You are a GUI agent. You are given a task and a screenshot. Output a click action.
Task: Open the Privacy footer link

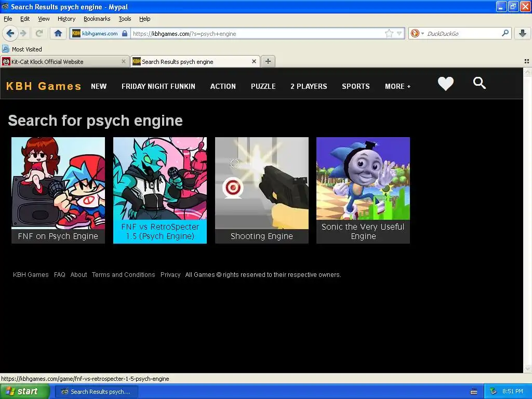click(170, 274)
